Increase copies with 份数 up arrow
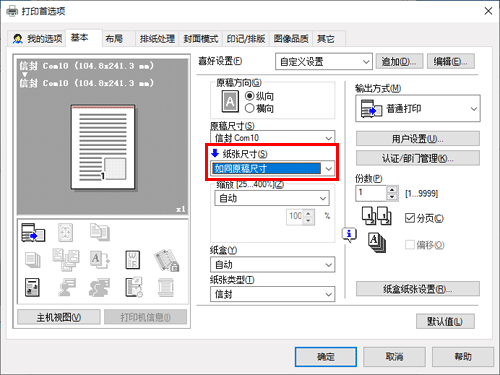The image size is (500, 375). (392, 189)
